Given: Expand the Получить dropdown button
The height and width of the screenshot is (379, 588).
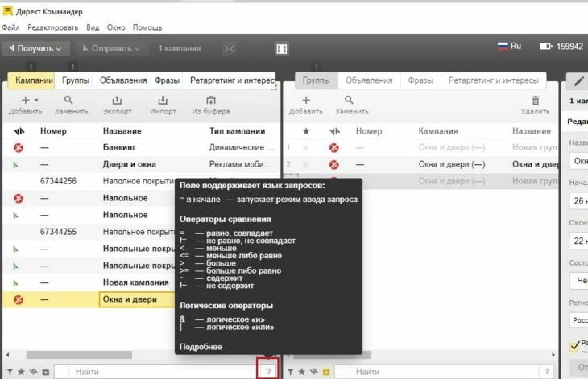Looking at the screenshot, I should (x=36, y=49).
